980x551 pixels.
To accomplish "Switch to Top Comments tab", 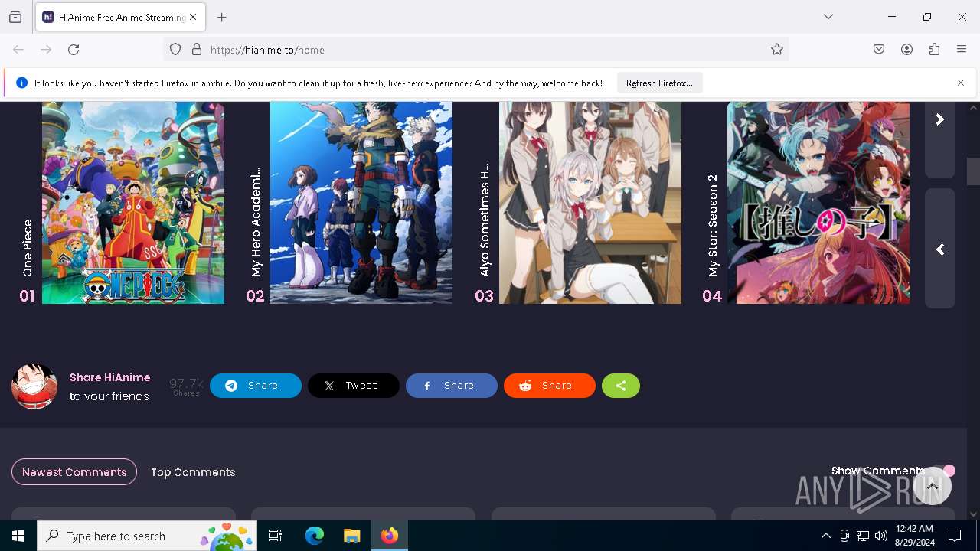I will 193,472.
